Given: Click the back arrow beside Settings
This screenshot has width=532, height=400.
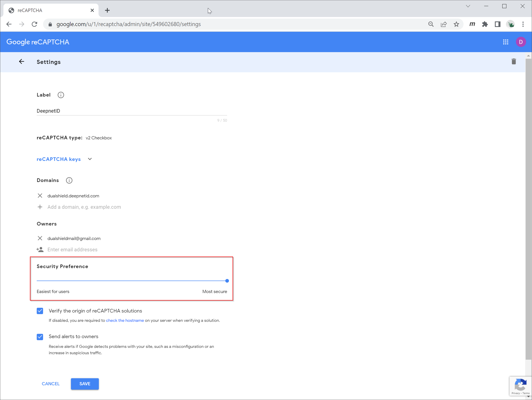Looking at the screenshot, I should (21, 62).
